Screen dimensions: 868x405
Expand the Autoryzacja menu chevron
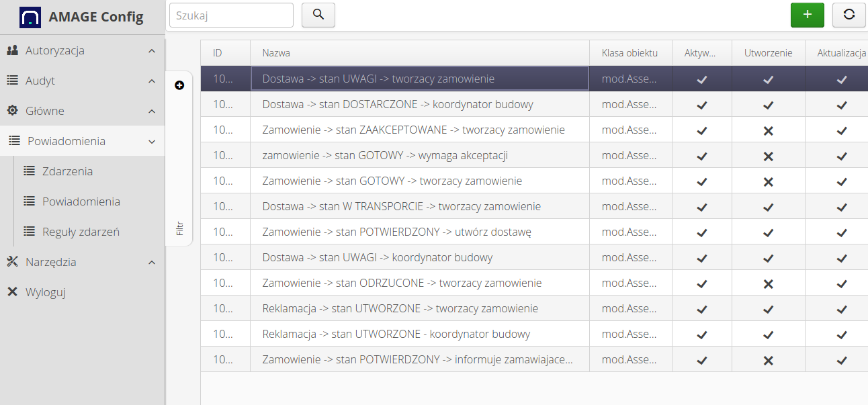click(x=152, y=51)
